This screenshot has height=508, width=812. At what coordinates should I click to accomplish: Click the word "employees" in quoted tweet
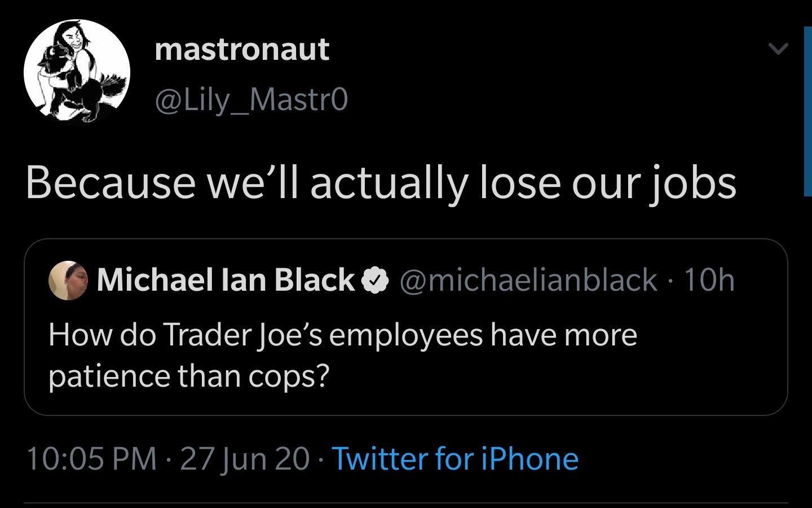pyautogui.click(x=406, y=335)
